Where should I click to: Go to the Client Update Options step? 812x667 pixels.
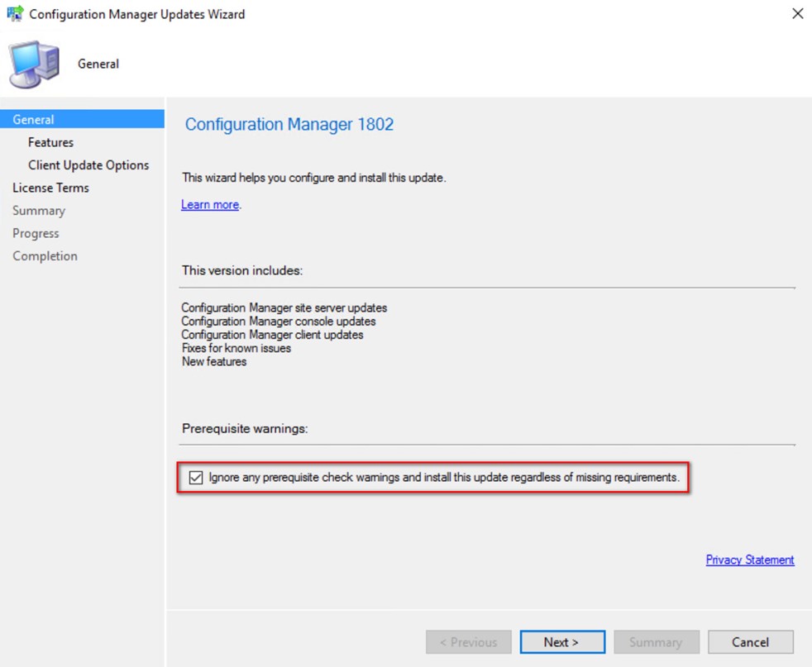point(88,165)
